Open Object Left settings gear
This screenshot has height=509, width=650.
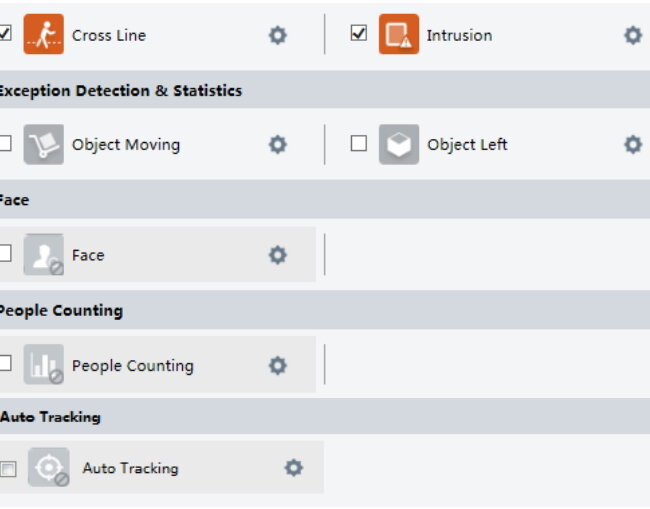633,145
